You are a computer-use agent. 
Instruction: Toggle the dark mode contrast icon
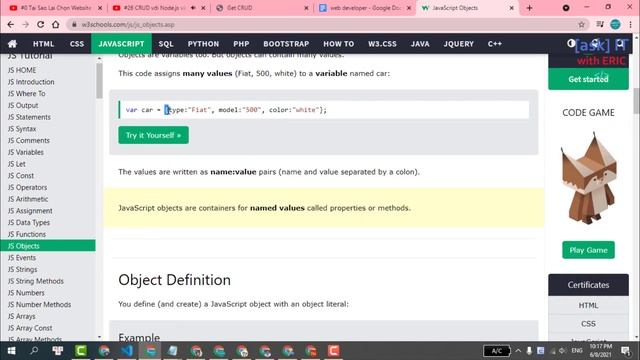point(571,43)
